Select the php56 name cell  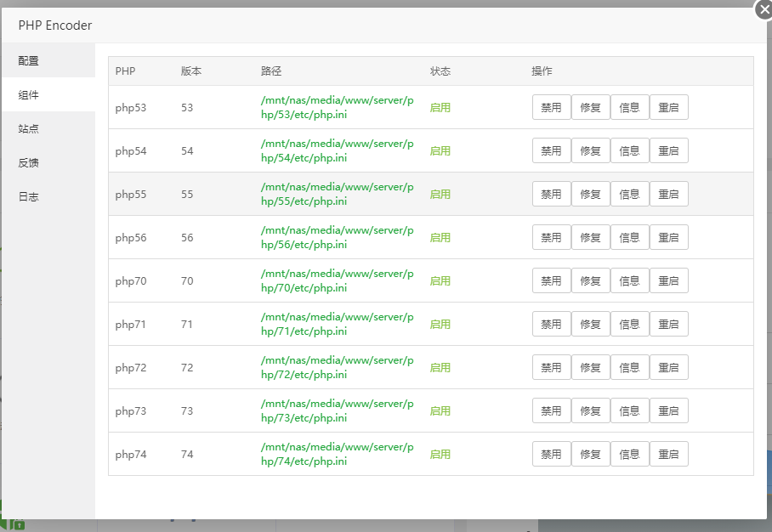click(x=131, y=237)
